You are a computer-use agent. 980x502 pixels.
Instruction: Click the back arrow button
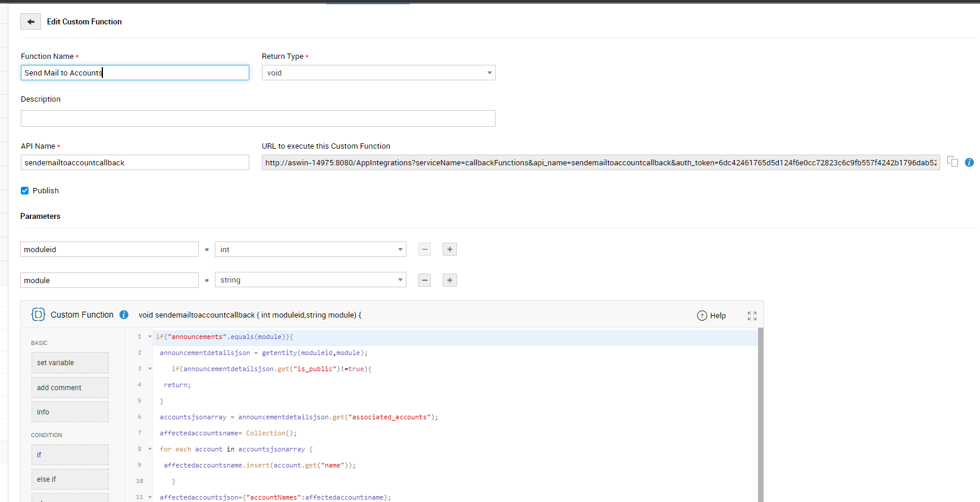coord(30,21)
